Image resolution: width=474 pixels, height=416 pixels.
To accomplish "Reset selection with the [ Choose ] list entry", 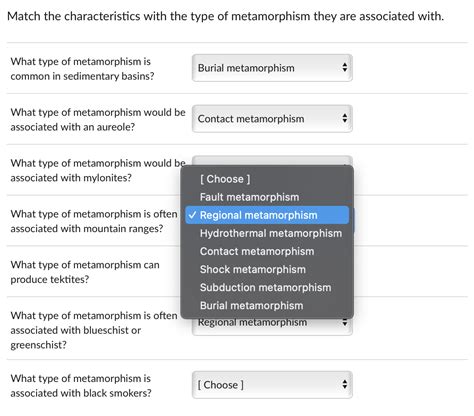I will click(x=225, y=179).
